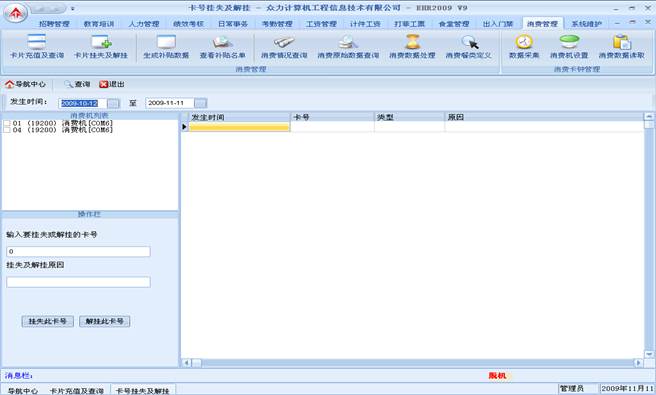Click horizontal scrollbar right arrow
Image resolution: width=656 pixels, height=395 pixels.
click(638, 363)
